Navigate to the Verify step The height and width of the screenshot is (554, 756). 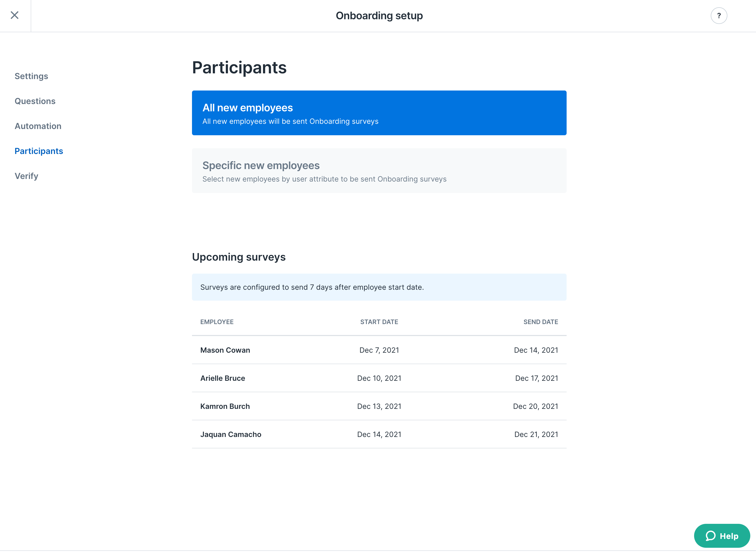(26, 176)
